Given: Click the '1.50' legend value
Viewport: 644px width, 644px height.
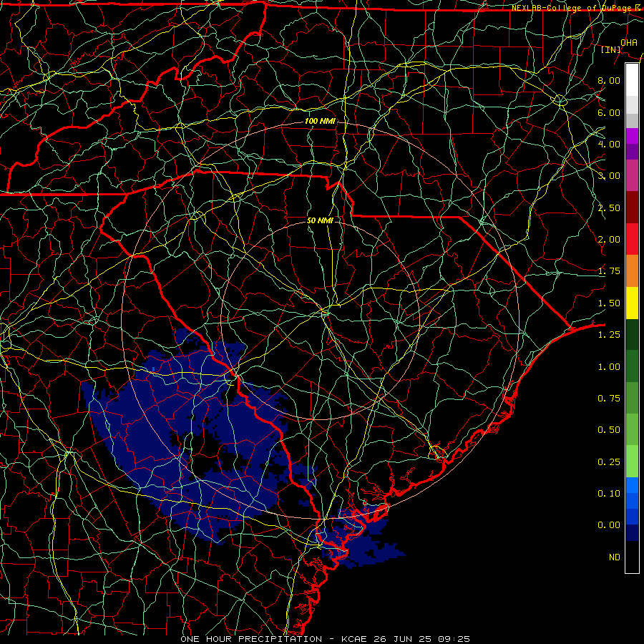Looking at the screenshot, I should click(x=609, y=303).
